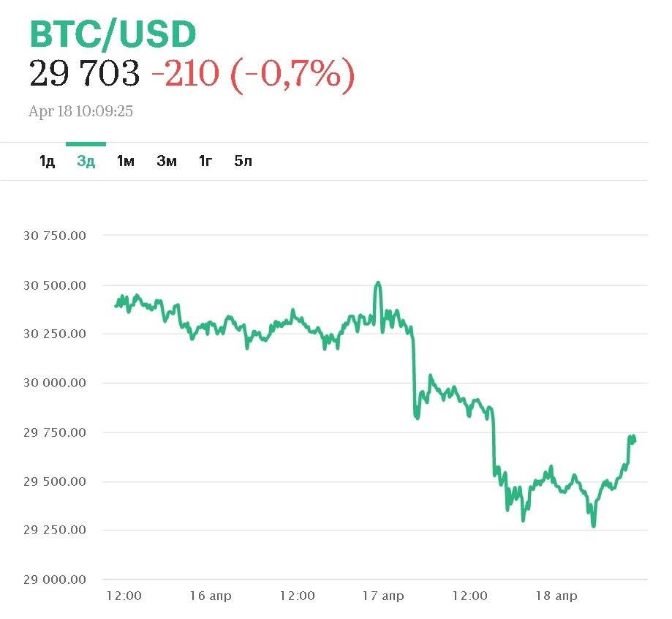Choose the 1г yearly range tab
The height and width of the screenshot is (619, 672).
click(x=205, y=161)
